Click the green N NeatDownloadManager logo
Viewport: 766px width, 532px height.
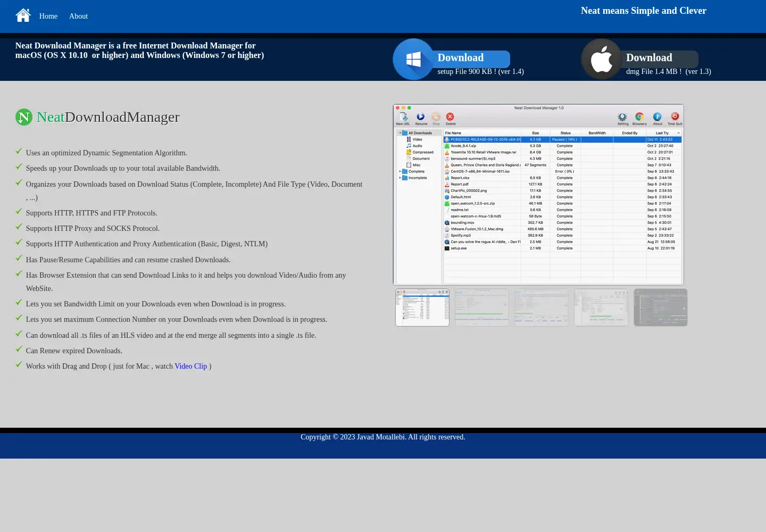[24, 117]
